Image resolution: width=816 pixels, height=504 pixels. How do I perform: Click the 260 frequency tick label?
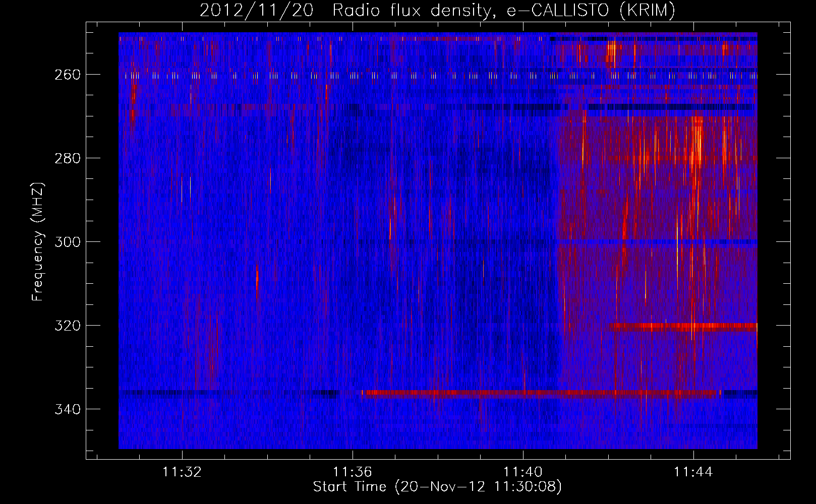click(68, 75)
